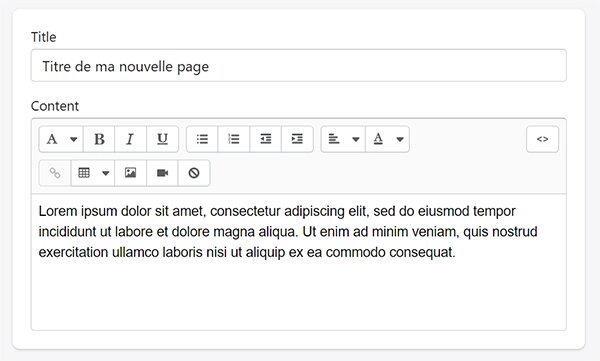Clear formatting with the circle-slash icon
The image size is (600, 361).
(x=194, y=173)
